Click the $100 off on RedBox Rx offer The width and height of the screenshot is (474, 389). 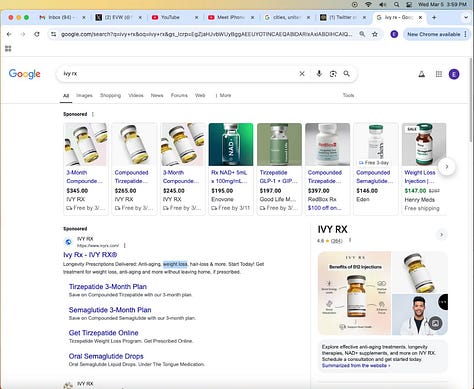pos(325,208)
